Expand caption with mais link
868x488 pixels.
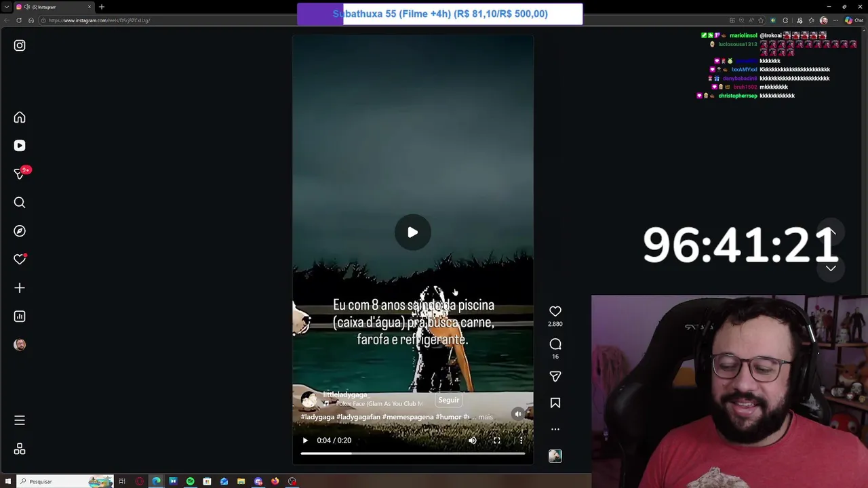click(486, 417)
